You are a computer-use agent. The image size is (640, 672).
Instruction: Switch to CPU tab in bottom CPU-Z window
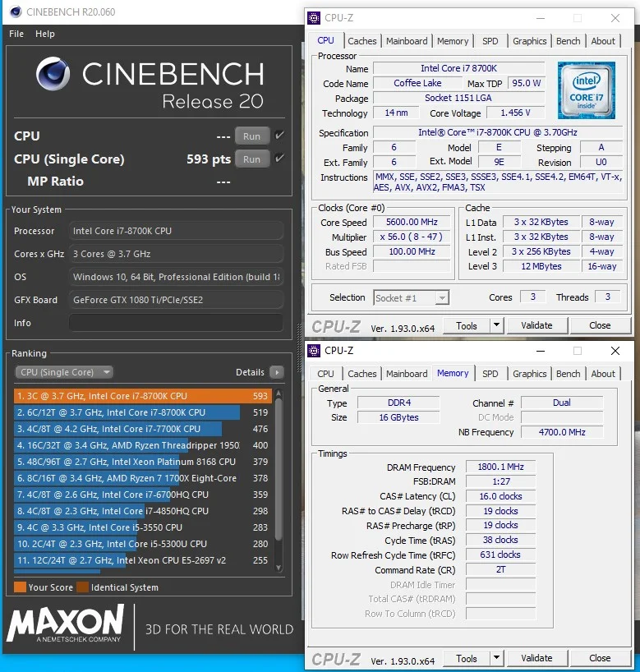pyautogui.click(x=325, y=374)
